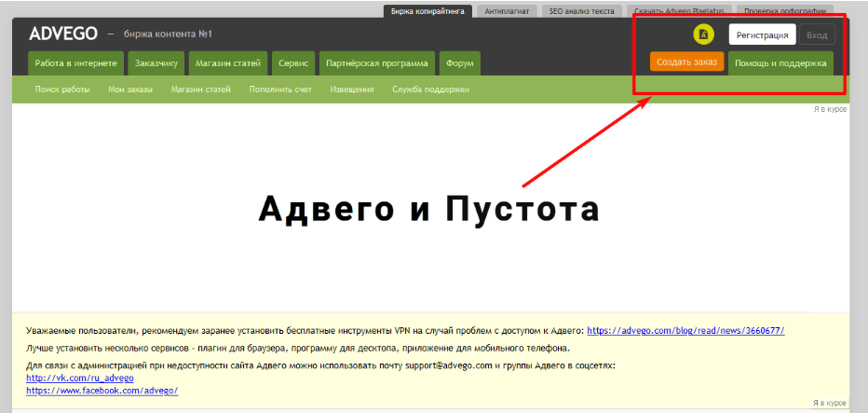Open Магазин статей in green submenu
Image resolution: width=868 pixels, height=413 pixels.
tap(201, 89)
